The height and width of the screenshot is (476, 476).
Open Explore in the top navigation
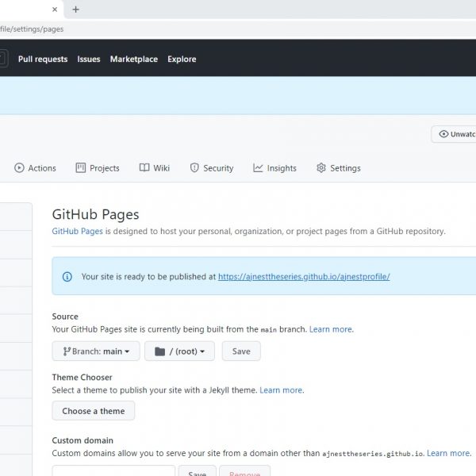pyautogui.click(x=182, y=59)
